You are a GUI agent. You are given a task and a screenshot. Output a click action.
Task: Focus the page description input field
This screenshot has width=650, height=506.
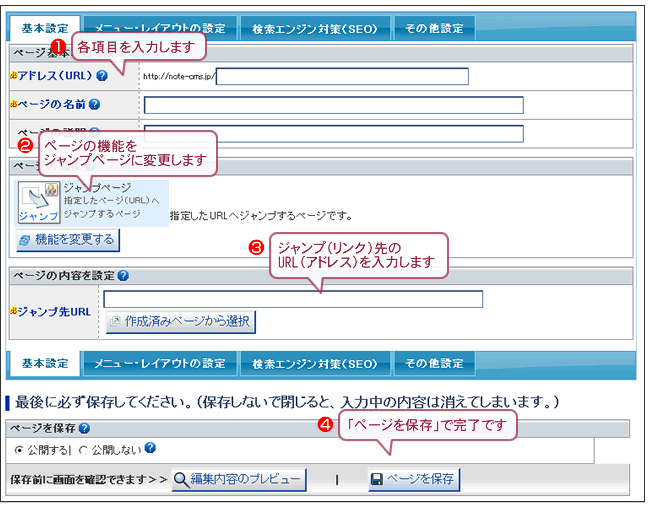[334, 133]
